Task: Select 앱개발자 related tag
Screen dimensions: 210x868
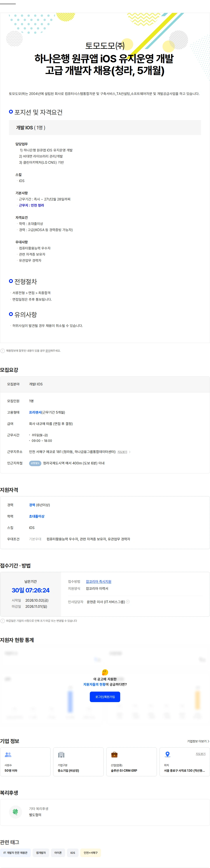Action: tap(41, 853)
